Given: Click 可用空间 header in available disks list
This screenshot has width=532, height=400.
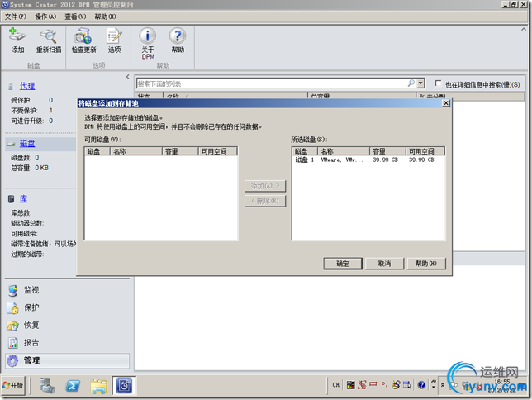Looking at the screenshot, I should tap(217, 151).
